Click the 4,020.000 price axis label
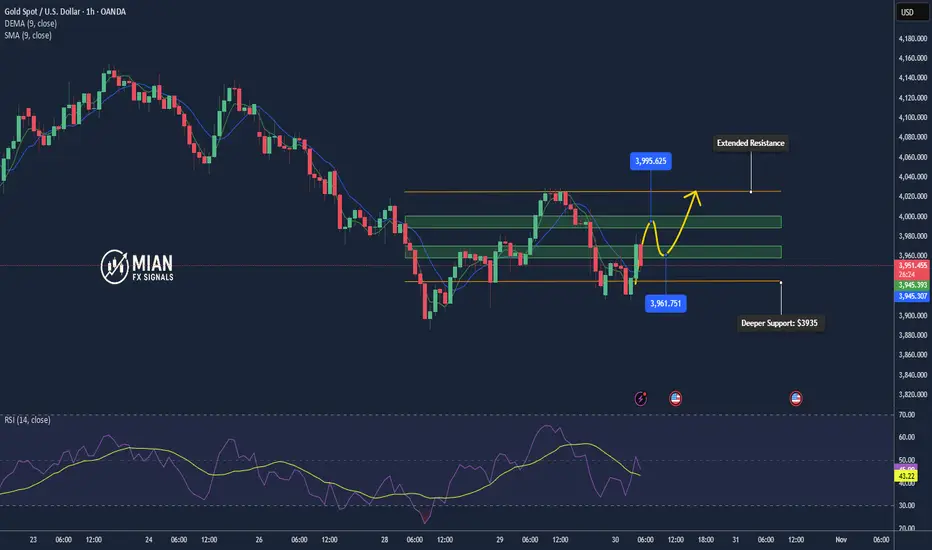 click(912, 196)
